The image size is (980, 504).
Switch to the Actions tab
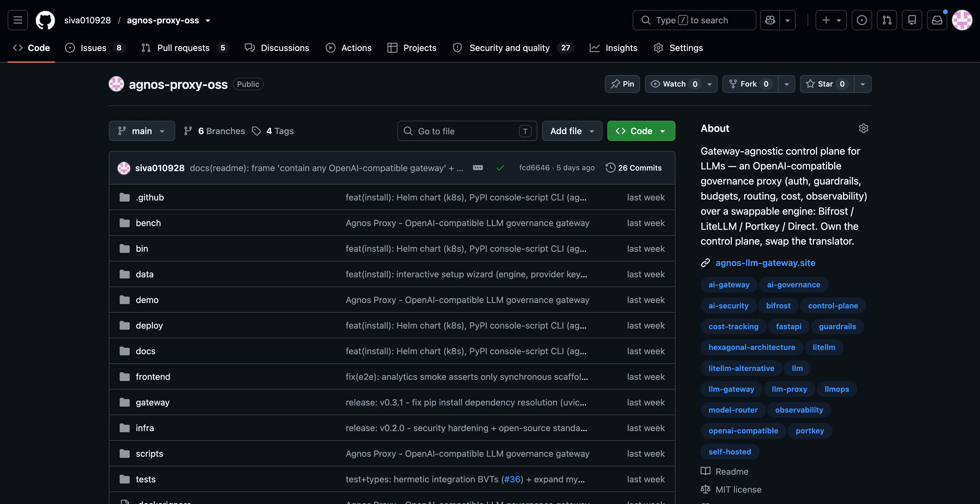tap(348, 48)
